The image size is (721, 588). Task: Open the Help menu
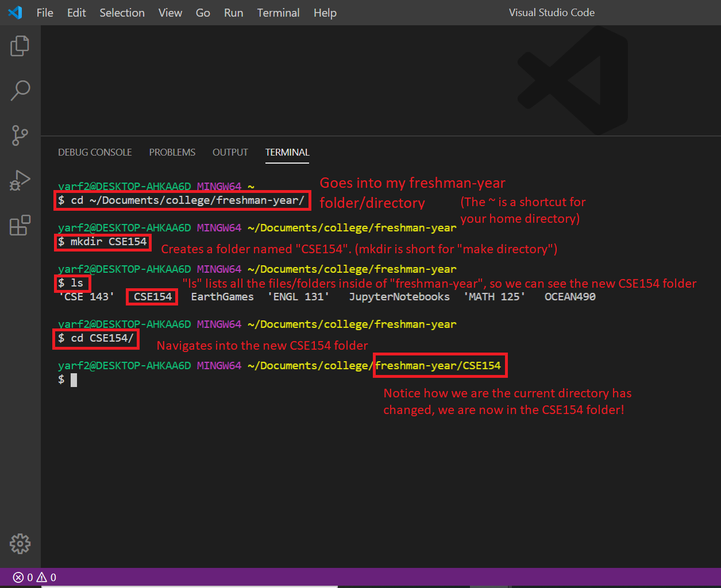click(x=325, y=12)
